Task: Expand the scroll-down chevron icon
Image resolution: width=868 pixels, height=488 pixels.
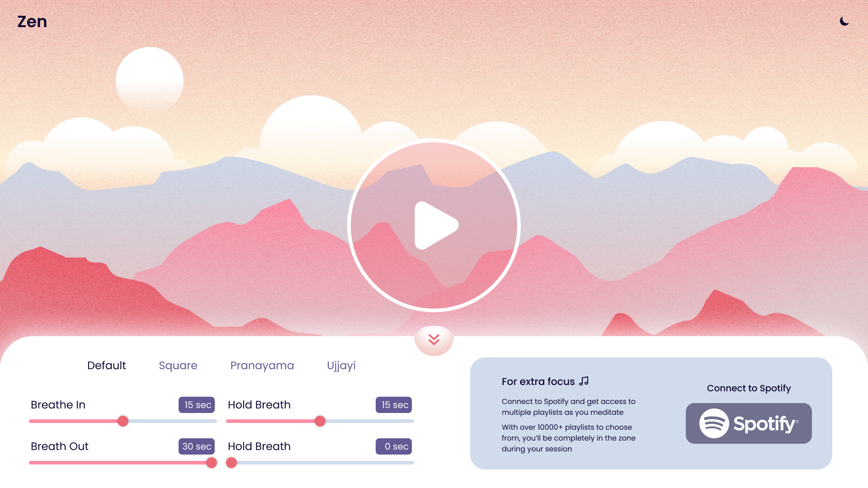Action: click(434, 340)
